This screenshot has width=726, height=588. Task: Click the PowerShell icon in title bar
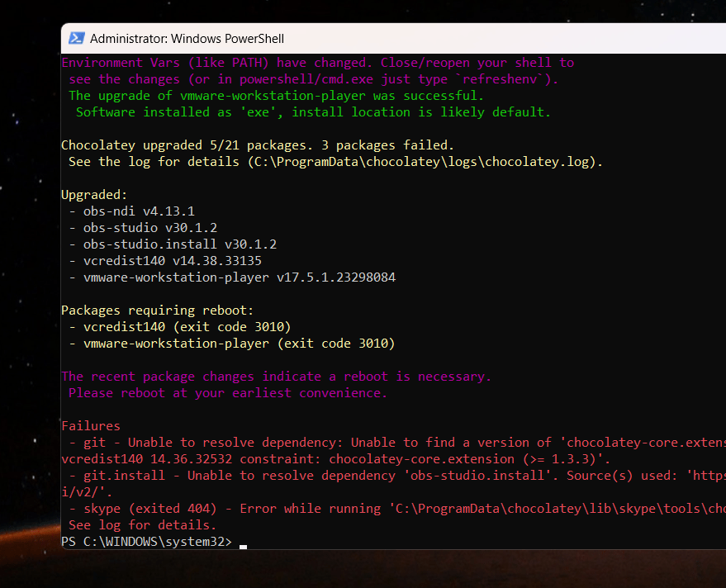pos(76,38)
